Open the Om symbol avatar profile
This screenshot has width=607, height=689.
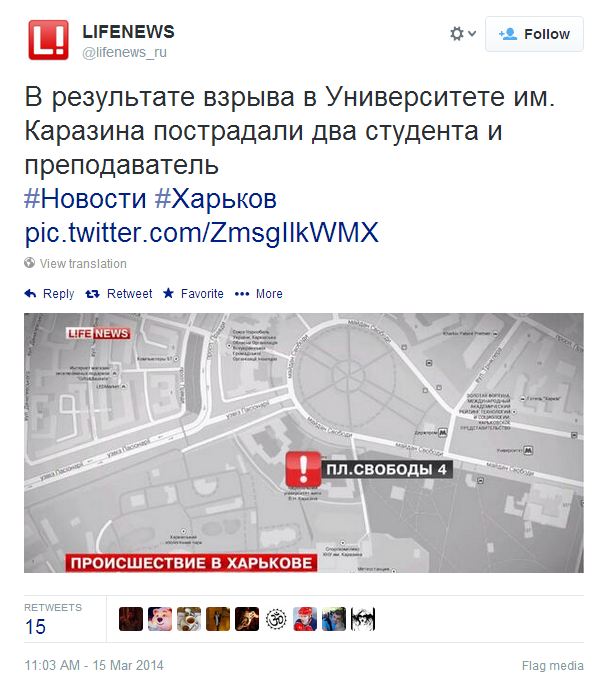point(276,619)
